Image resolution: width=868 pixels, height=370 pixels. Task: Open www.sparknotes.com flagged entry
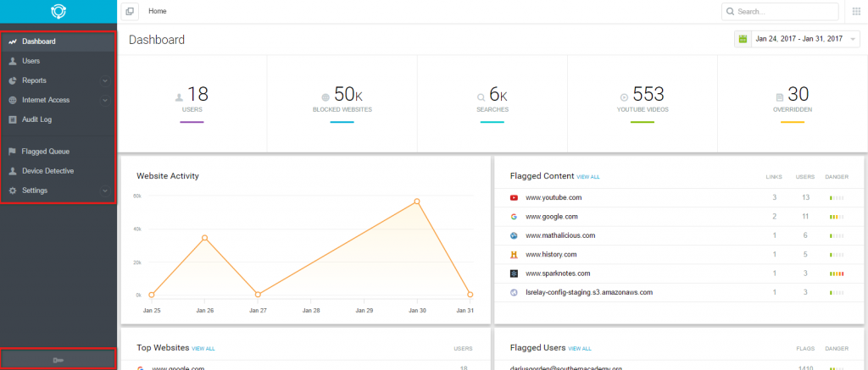[558, 273]
